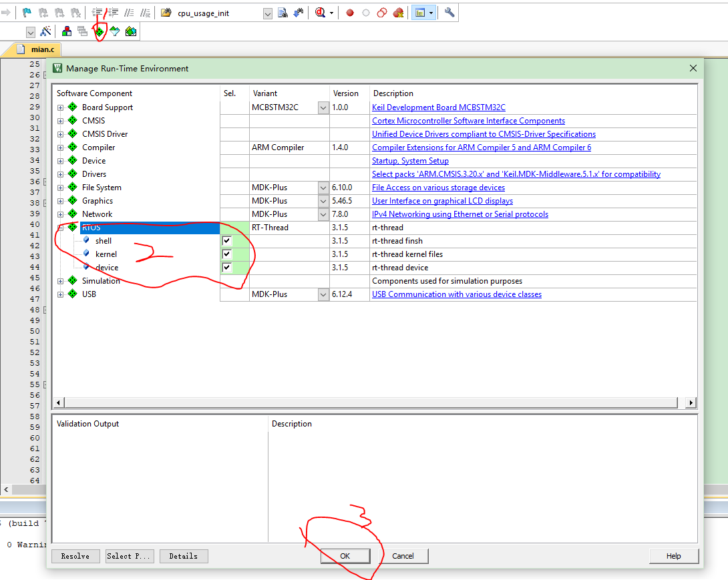
Task: Click the OK button
Action: (345, 556)
